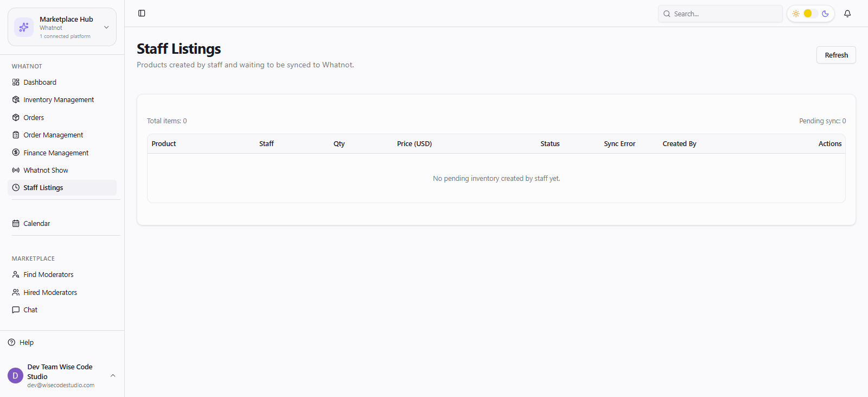Go to Inventory Management

tap(62, 99)
